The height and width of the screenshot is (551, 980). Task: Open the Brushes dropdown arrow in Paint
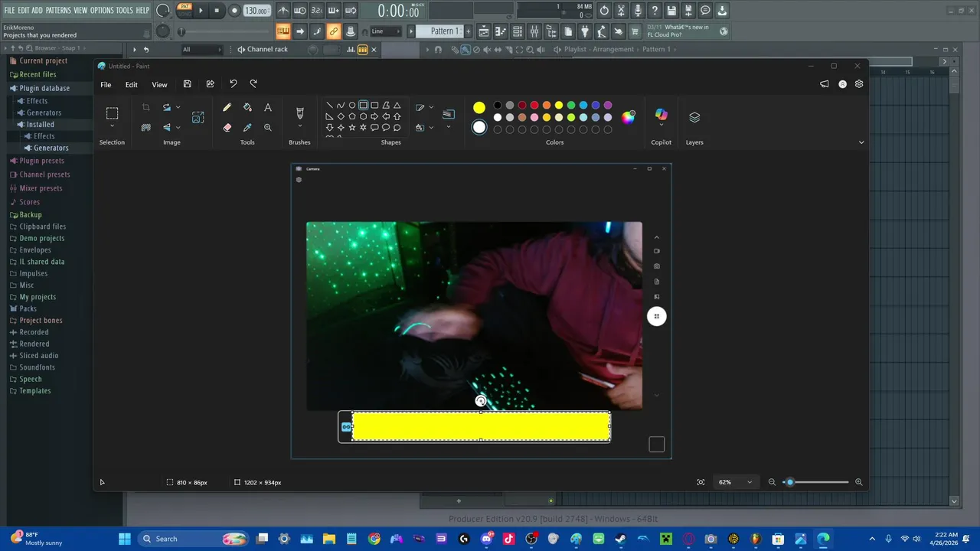pyautogui.click(x=299, y=126)
